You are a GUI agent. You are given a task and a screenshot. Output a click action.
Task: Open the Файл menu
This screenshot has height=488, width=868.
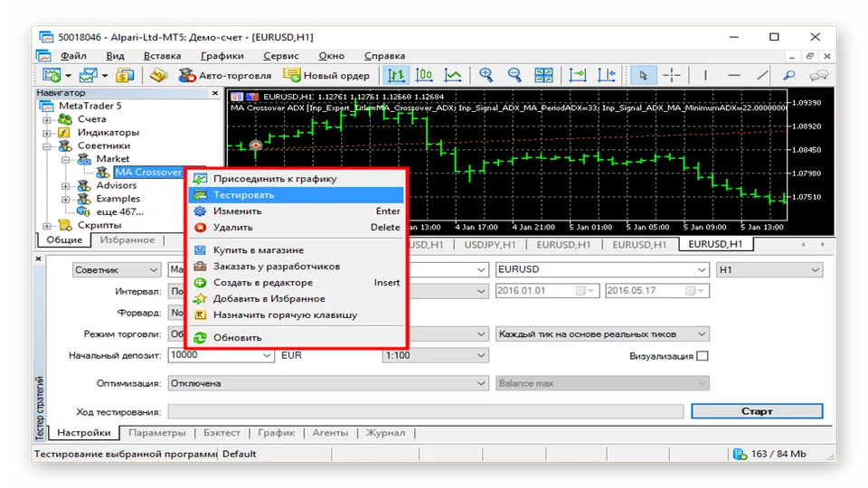click(x=73, y=56)
